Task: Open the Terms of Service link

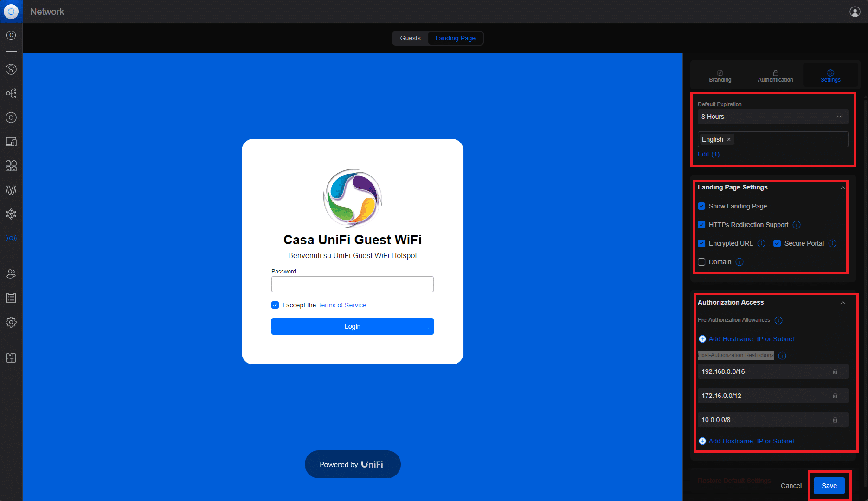Action: [342, 305]
